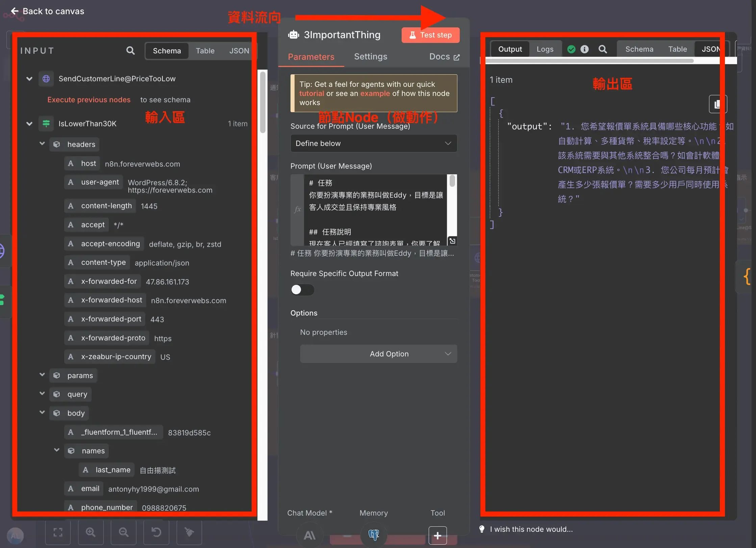This screenshot has width=756, height=548.
Task: Switch output view to Schema
Action: tap(639, 49)
